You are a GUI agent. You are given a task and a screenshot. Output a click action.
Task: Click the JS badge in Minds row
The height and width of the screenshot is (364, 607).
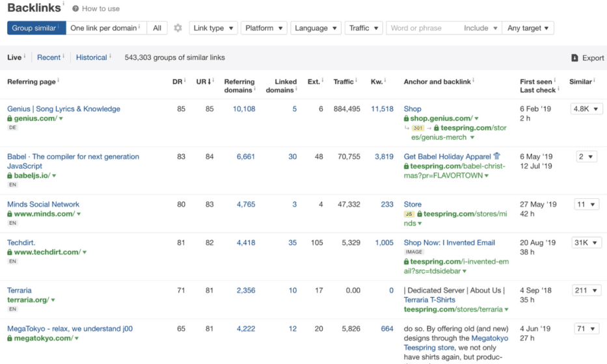(x=409, y=214)
